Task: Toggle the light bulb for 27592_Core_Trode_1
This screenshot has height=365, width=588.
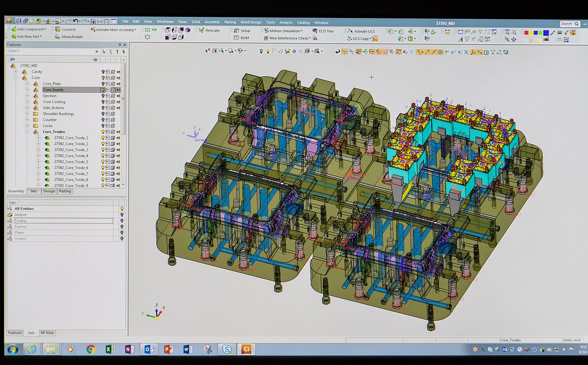Action: [103, 138]
